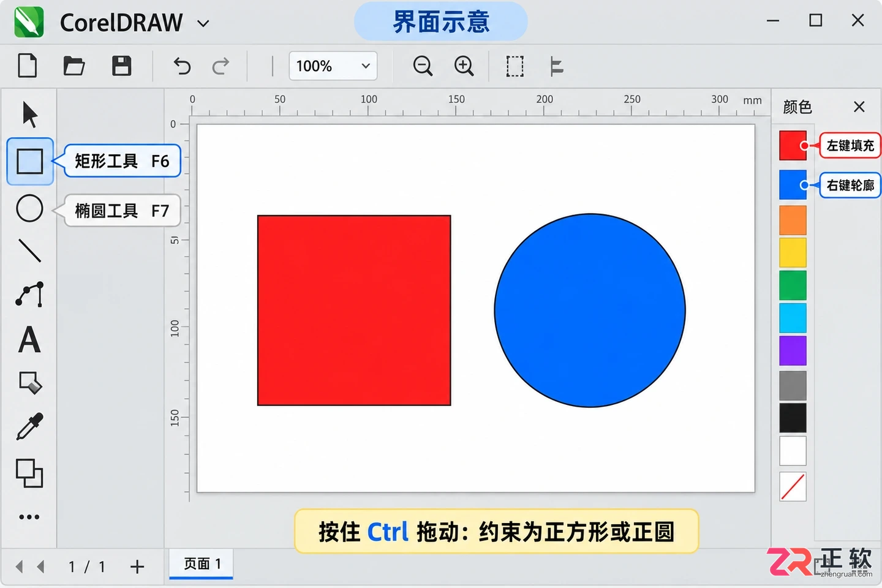Go to the previous page arrow

pyautogui.click(x=41, y=567)
